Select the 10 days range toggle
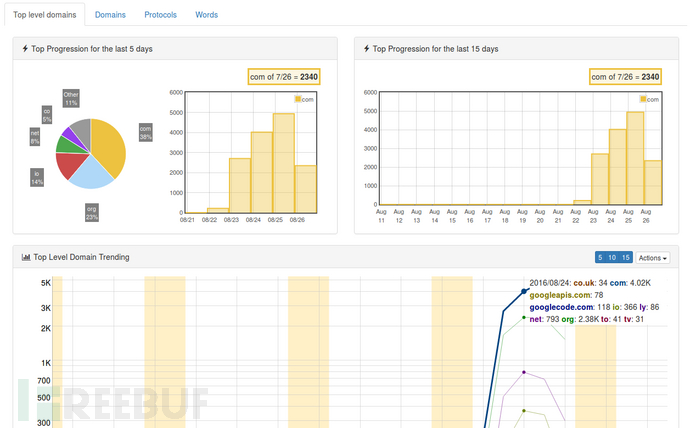The image size is (690, 428). point(612,258)
